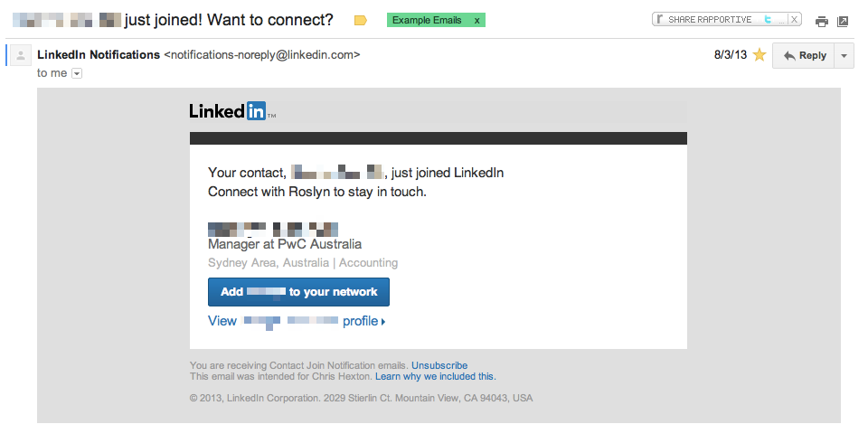This screenshot has height=443, width=868.
Task: Open the Example Emails label
Action: (x=428, y=20)
